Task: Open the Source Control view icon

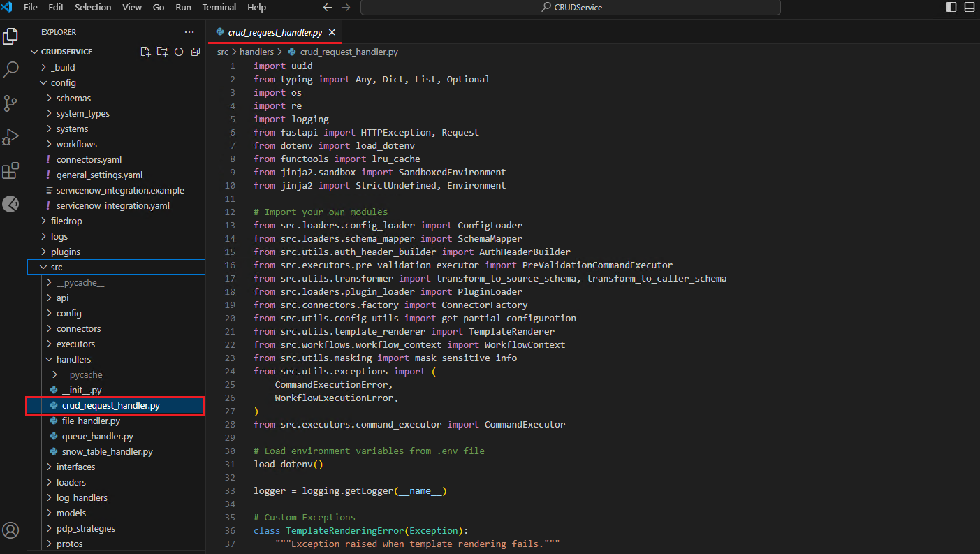Action: (x=10, y=103)
